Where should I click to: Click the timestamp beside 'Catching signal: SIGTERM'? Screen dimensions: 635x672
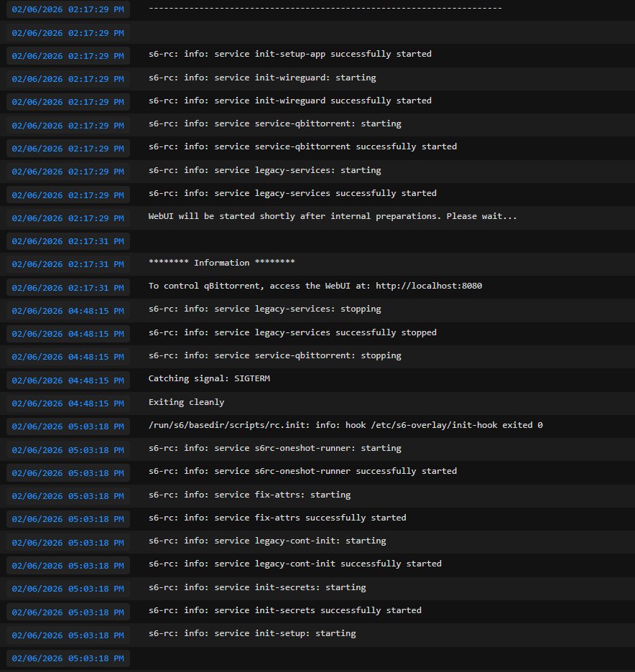[x=68, y=381]
